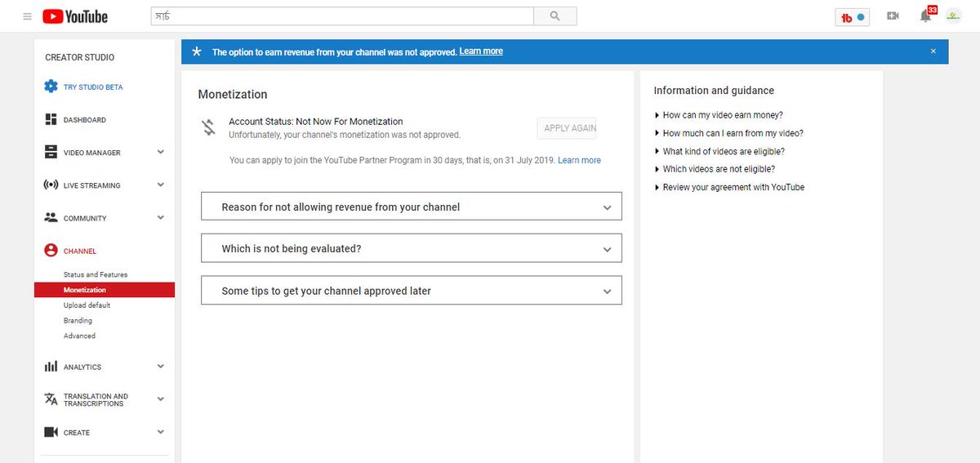Click the Live Streaming broadcast icon
Screen dimensions: 980x463
click(51, 185)
